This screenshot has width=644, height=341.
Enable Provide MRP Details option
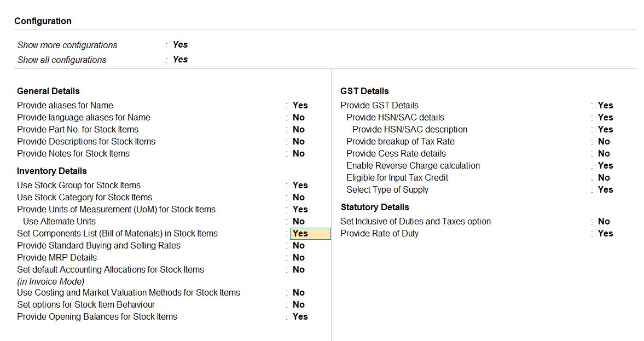pos(298,257)
